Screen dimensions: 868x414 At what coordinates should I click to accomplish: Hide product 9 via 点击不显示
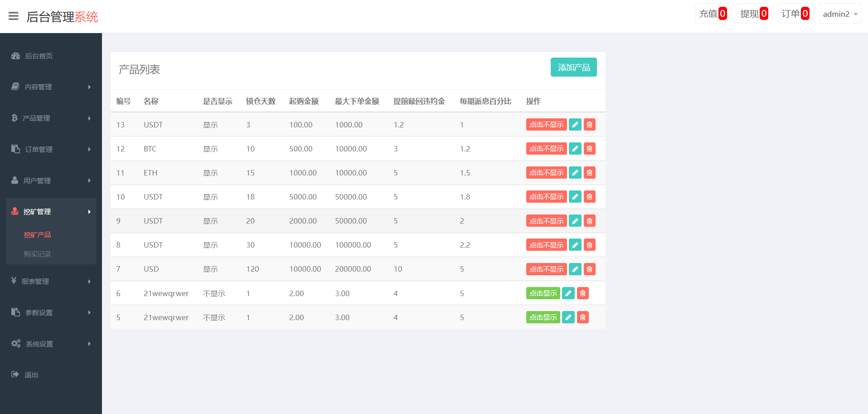point(546,221)
